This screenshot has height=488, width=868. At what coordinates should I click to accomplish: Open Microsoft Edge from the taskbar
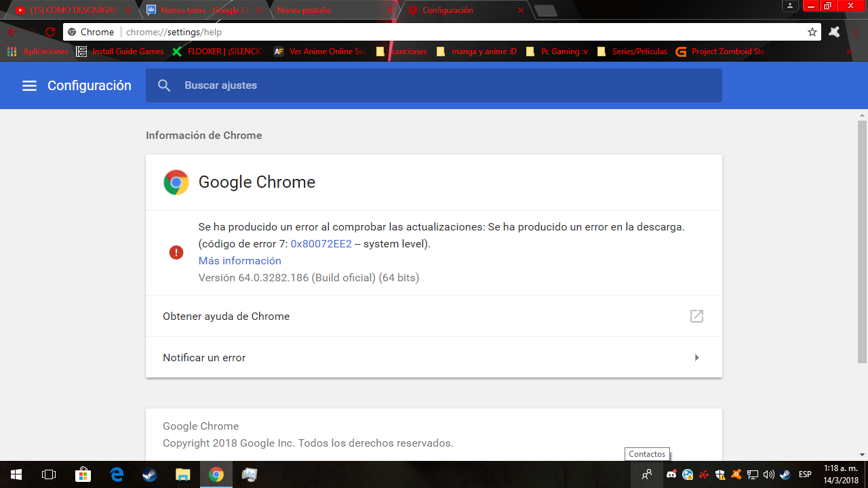(x=117, y=474)
